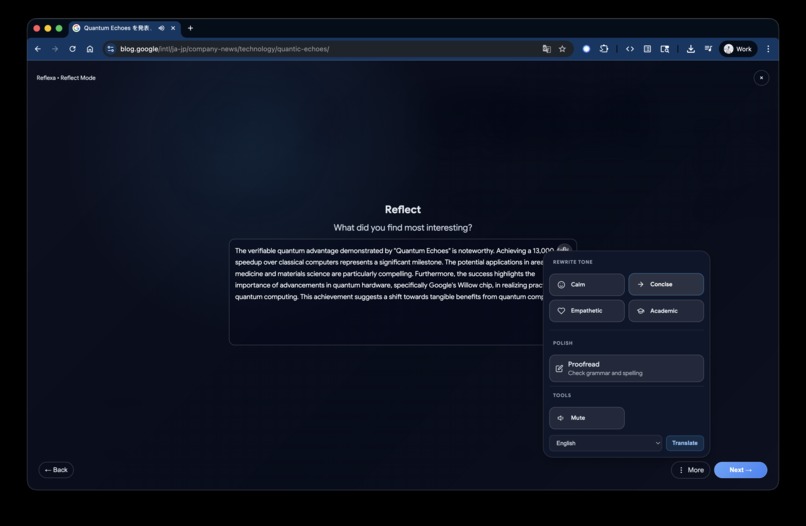Reload the page

pos(72,49)
